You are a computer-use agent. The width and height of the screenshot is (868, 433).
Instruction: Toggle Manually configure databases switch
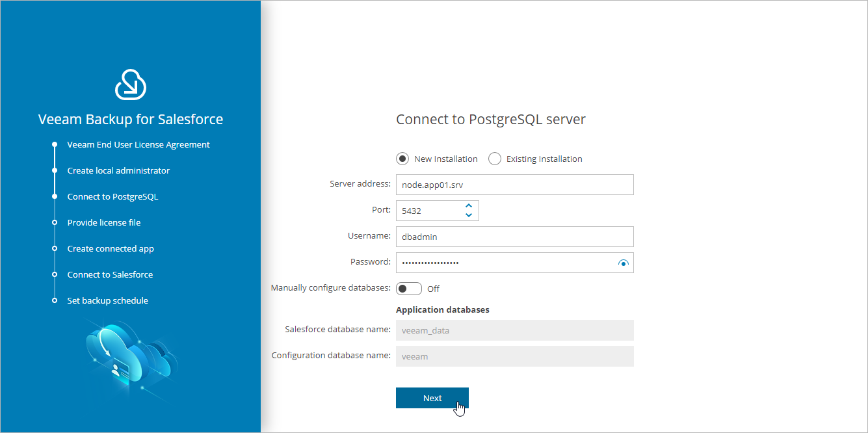(409, 289)
